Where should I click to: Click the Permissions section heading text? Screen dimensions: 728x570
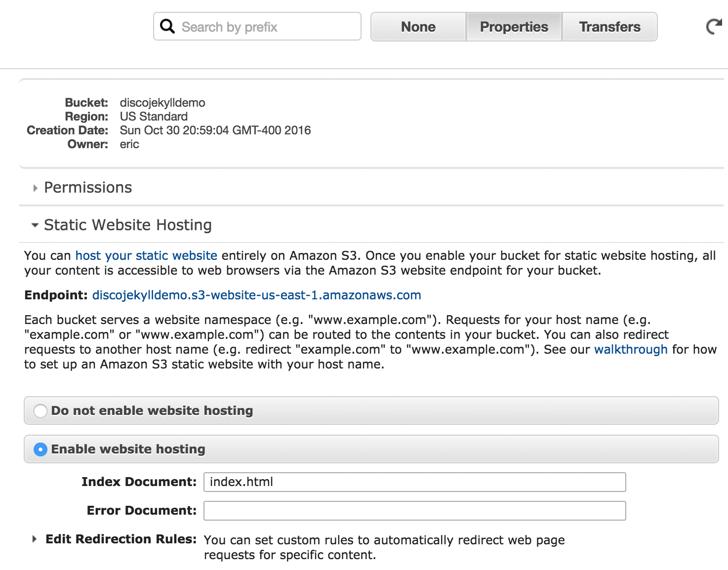[88, 188]
